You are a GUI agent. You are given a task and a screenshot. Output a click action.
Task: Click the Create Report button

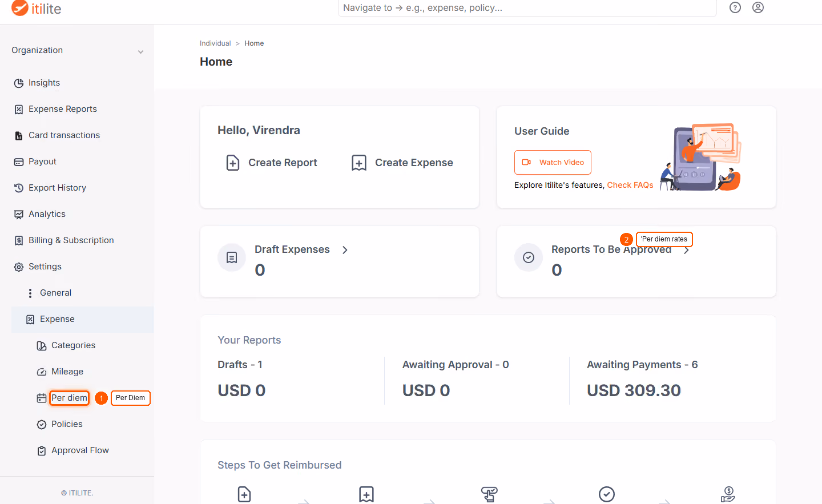pos(272,163)
